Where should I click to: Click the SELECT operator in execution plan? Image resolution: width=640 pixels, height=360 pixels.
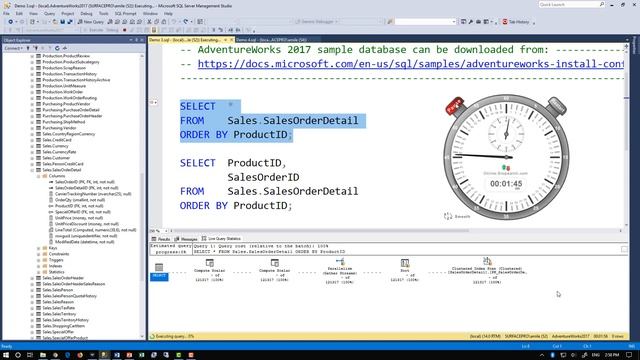coord(159,272)
